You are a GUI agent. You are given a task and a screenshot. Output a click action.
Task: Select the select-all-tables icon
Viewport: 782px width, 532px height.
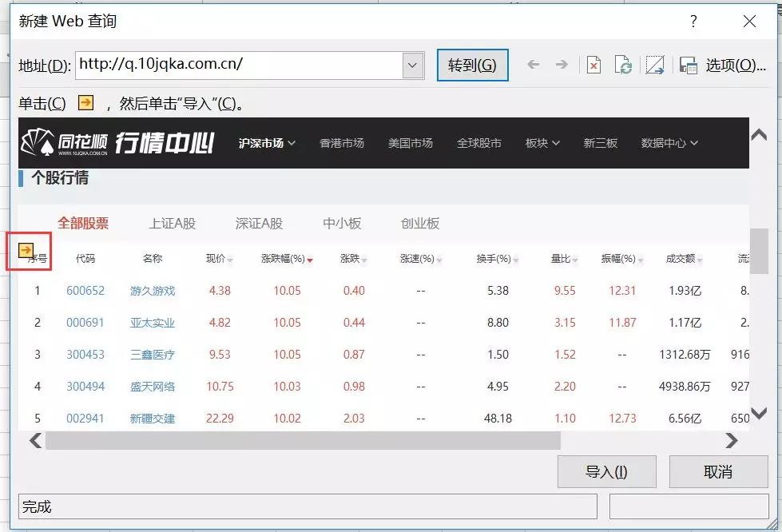tap(655, 65)
